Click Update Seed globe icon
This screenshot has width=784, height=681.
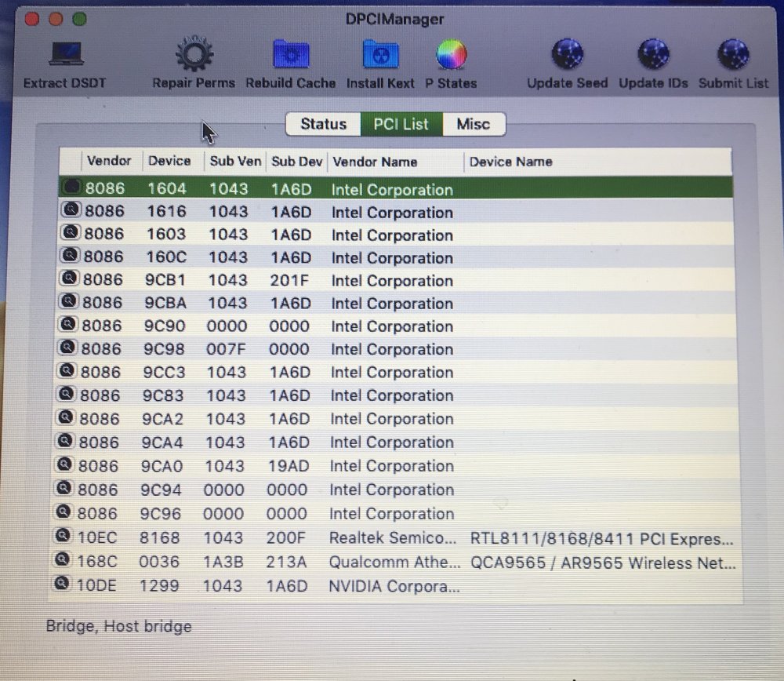tap(568, 54)
